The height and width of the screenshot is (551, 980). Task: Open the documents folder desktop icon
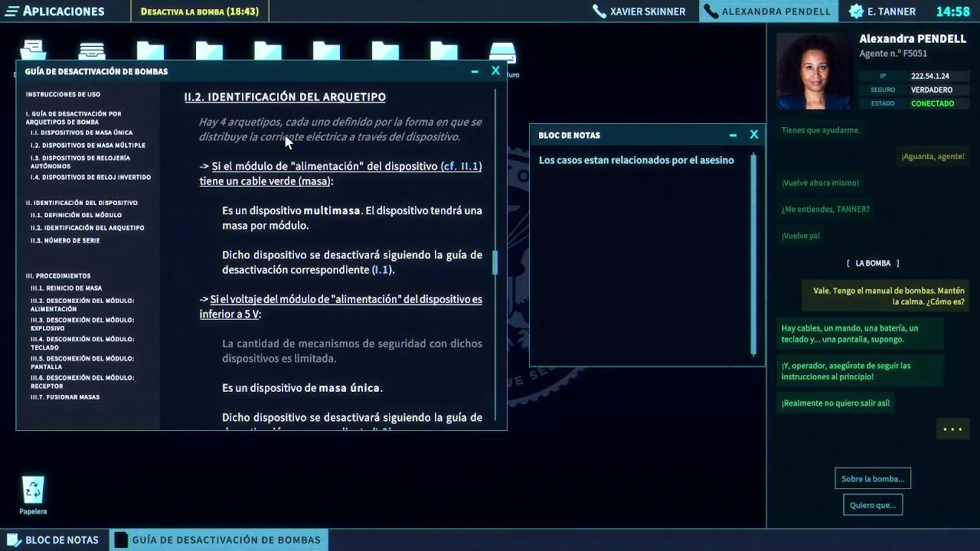click(33, 52)
